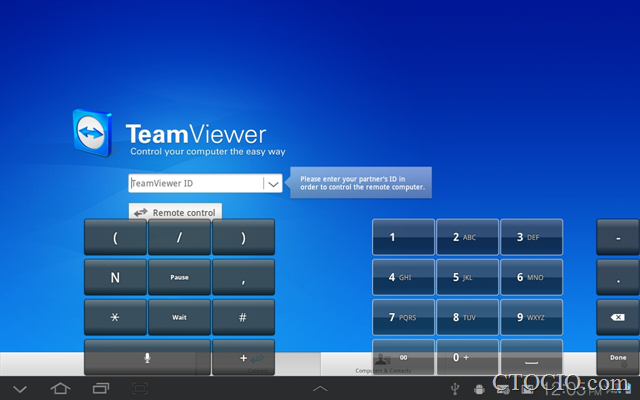This screenshot has height=400, width=640.
Task: Click the partner ID hint tooltip
Action: coord(361,183)
